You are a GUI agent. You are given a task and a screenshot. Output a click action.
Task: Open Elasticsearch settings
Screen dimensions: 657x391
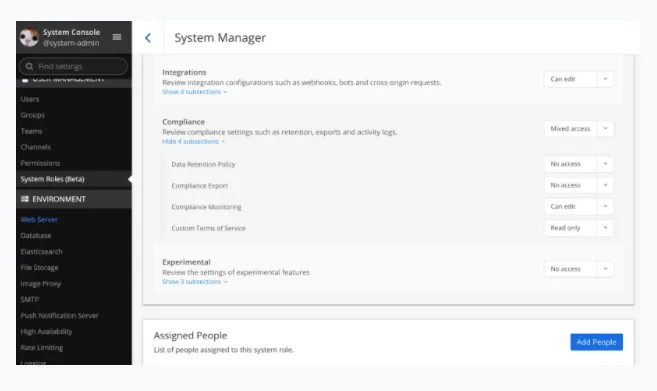41,251
